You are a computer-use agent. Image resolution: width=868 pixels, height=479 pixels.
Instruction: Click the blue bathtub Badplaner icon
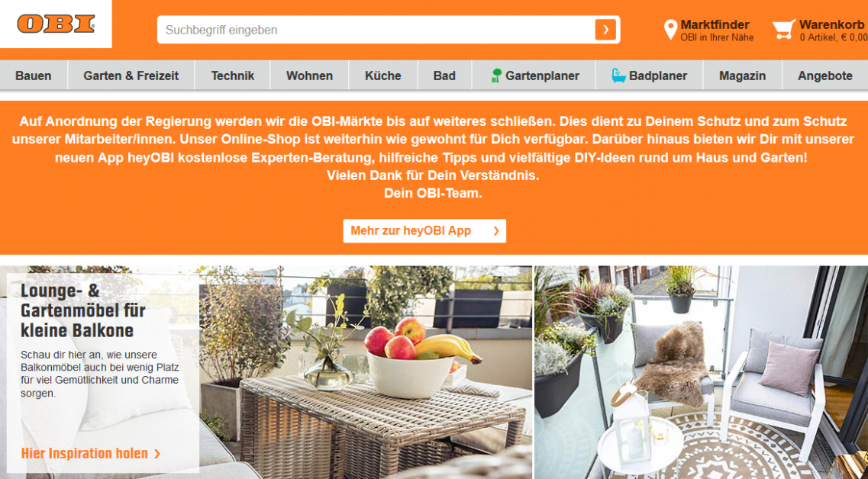point(618,76)
